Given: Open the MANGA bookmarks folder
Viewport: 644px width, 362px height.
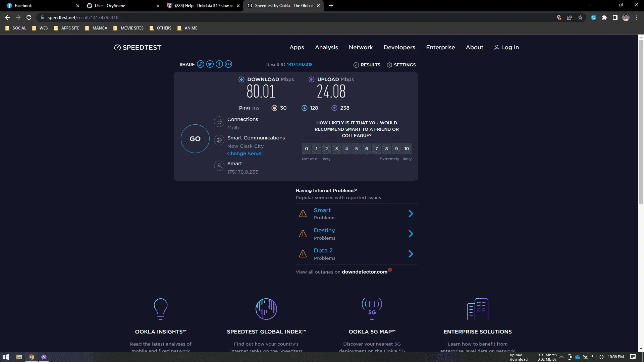Looking at the screenshot, I should [x=96, y=28].
